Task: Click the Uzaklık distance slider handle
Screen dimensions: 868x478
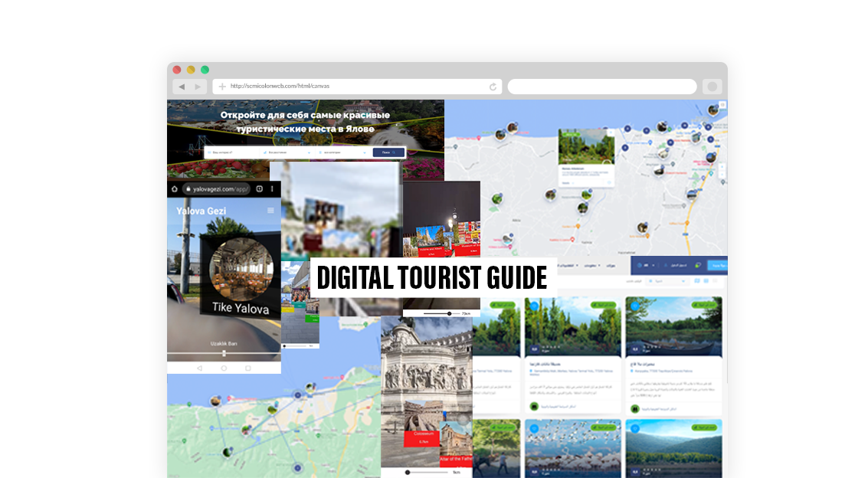Action: click(x=224, y=353)
